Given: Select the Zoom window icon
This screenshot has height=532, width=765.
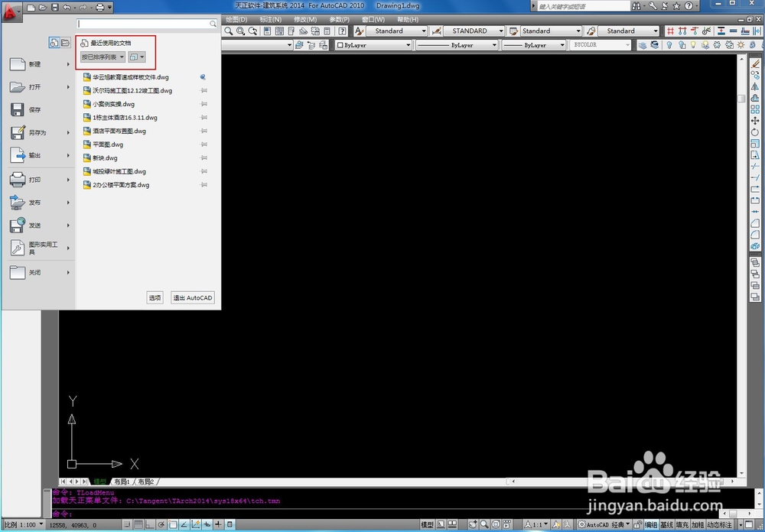Looking at the screenshot, I should pyautogui.click(x=240, y=31).
